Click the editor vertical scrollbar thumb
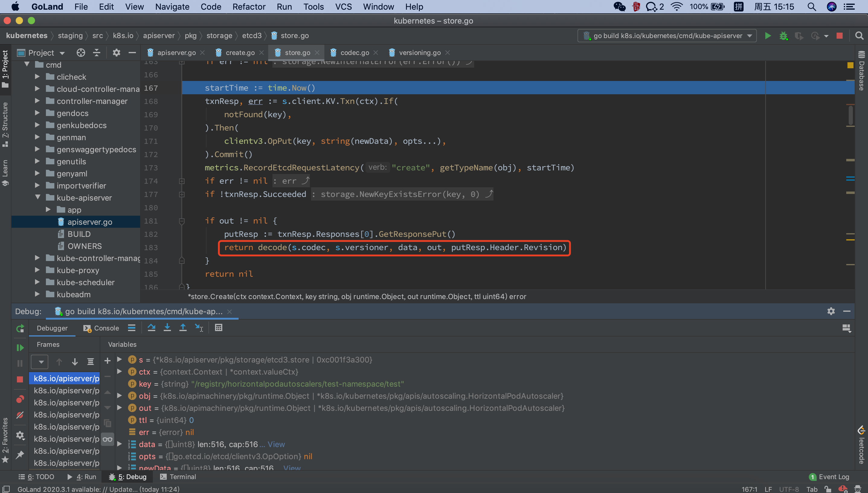The width and height of the screenshot is (868, 493). [x=850, y=115]
